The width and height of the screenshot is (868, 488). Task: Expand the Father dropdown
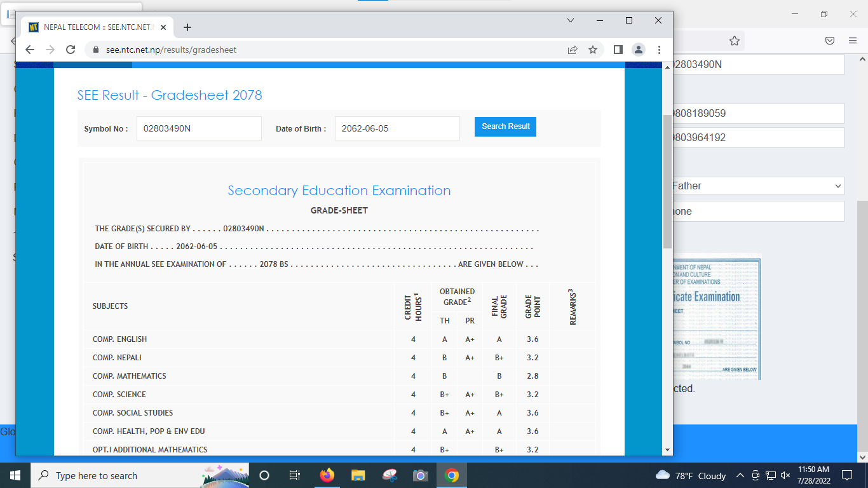[x=756, y=186]
